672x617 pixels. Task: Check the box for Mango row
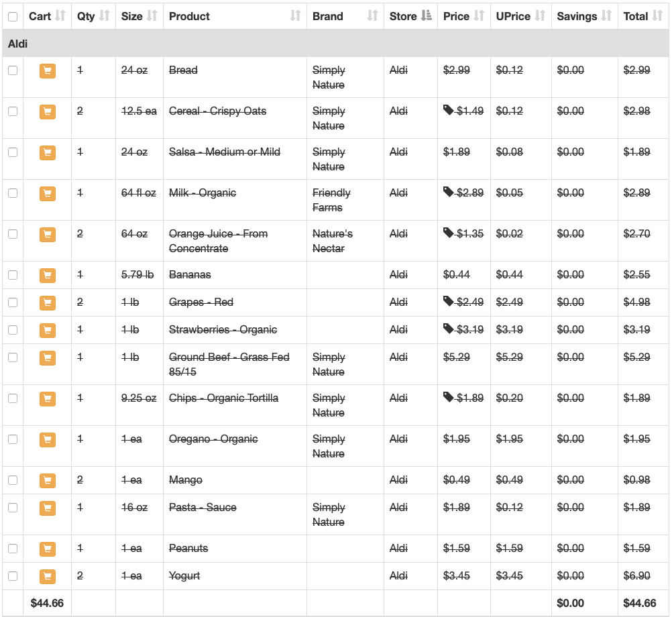tap(13, 480)
